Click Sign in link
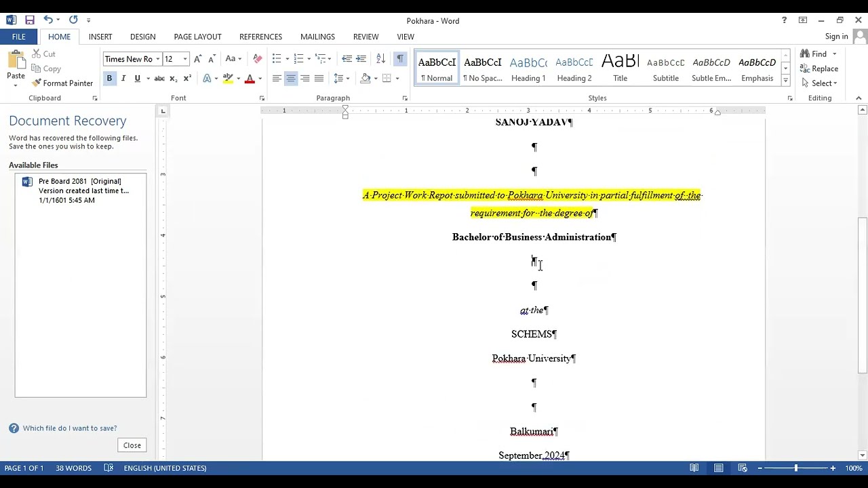This screenshot has height=488, width=868. pyautogui.click(x=836, y=37)
